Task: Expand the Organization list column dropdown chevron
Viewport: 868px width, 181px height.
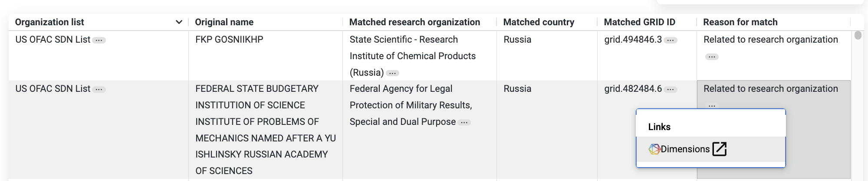Action: click(179, 22)
